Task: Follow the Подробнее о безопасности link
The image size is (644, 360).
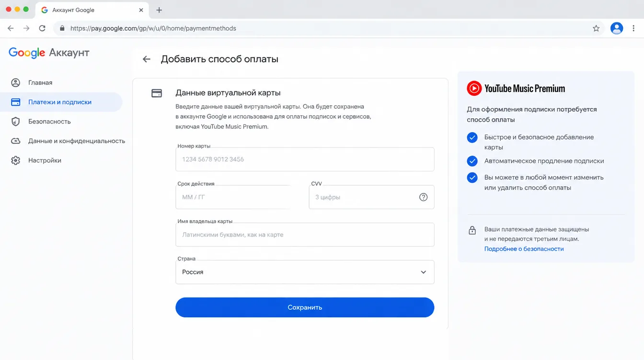Action: [x=524, y=249]
